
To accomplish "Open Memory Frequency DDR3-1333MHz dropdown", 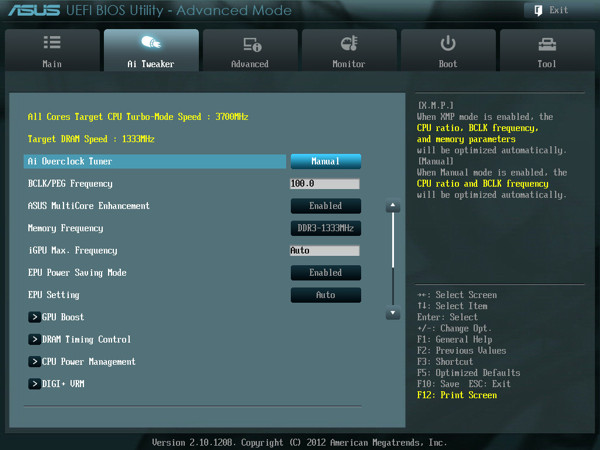I will point(326,228).
